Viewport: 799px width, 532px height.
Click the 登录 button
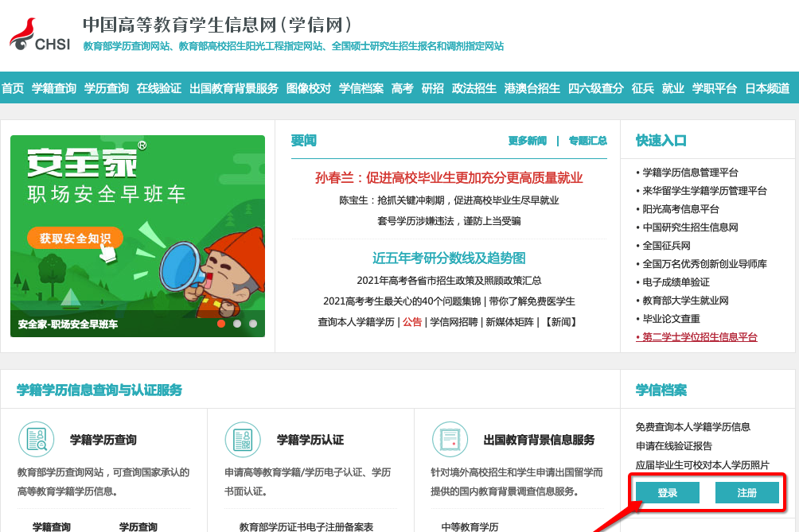tap(667, 492)
